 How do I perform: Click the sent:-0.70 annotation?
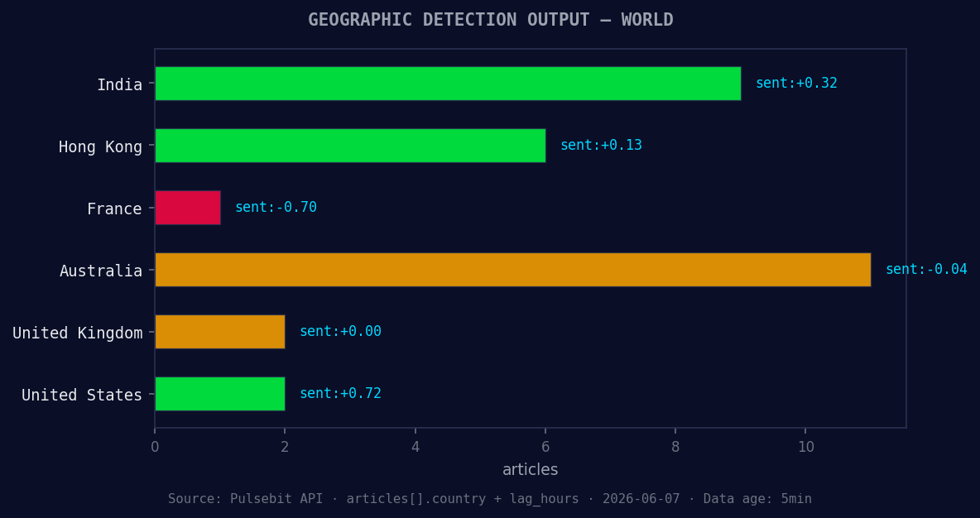(276, 207)
